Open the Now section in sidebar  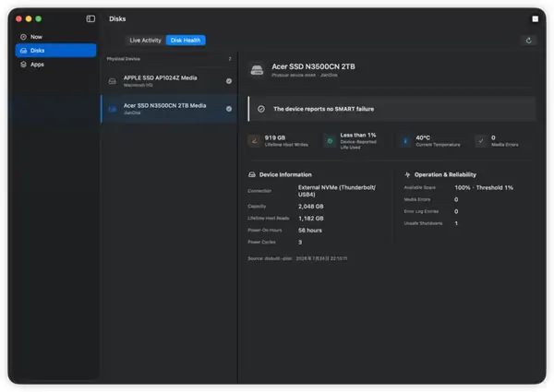click(55, 37)
